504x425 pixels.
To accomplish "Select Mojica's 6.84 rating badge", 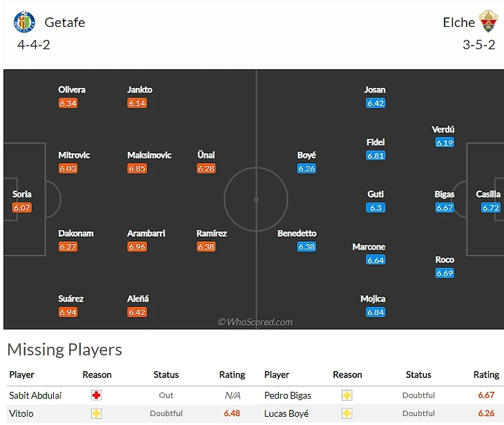I will tap(376, 312).
